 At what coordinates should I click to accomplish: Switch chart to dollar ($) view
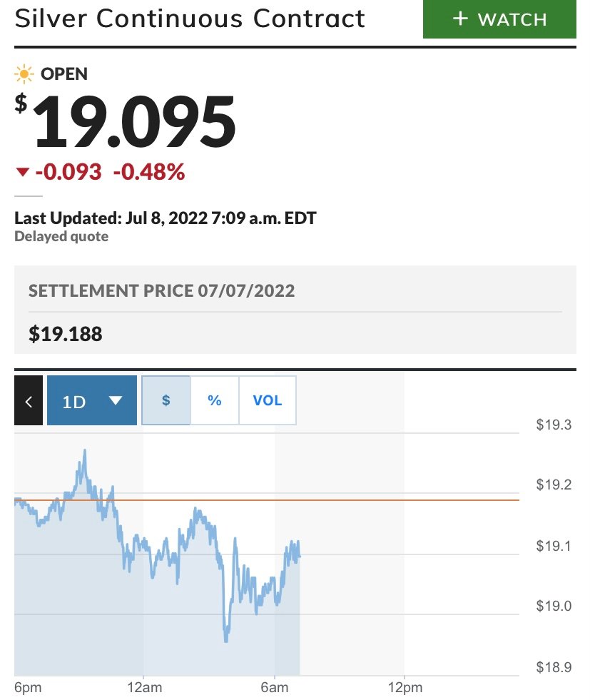click(166, 400)
